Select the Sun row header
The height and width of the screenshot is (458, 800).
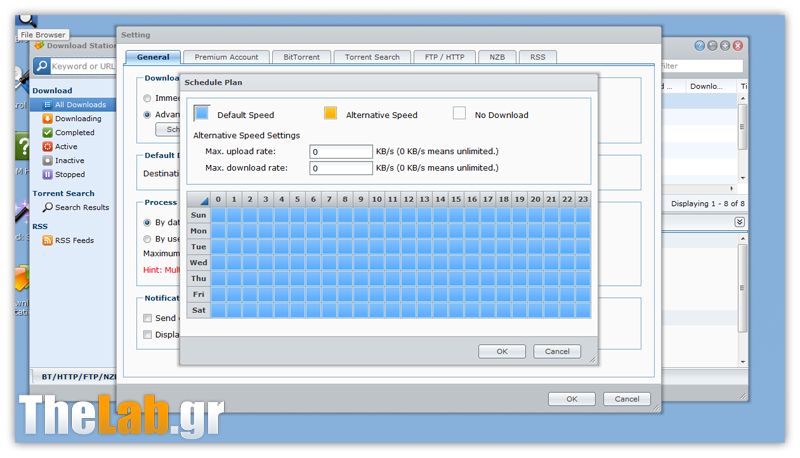click(x=198, y=215)
